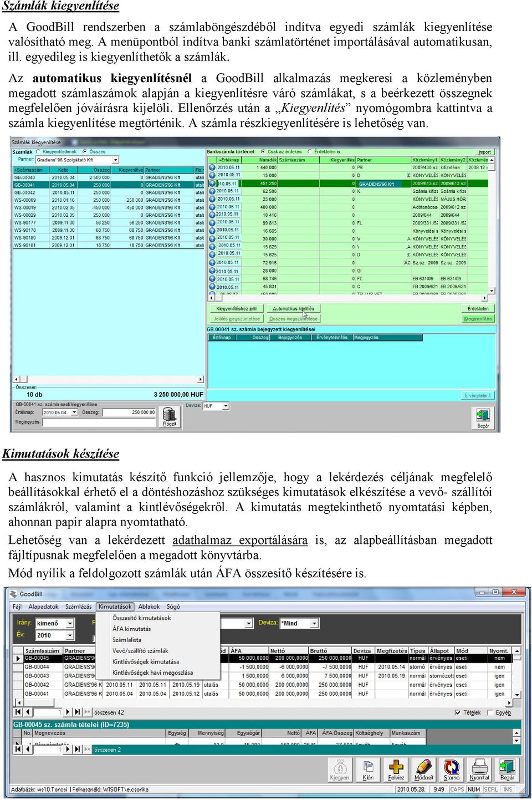The height and width of the screenshot is (800, 532).
Task: Click info icon of the 62 500 bank row
Action: (212, 191)
